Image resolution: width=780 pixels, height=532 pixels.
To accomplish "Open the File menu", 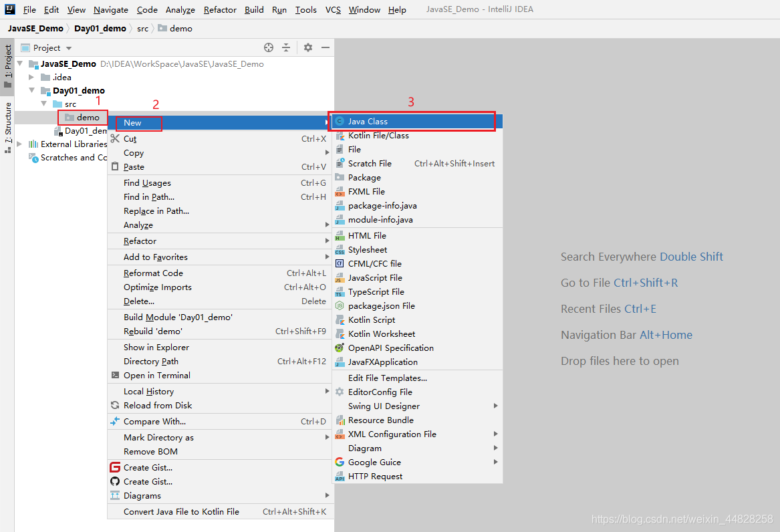I will (29, 9).
